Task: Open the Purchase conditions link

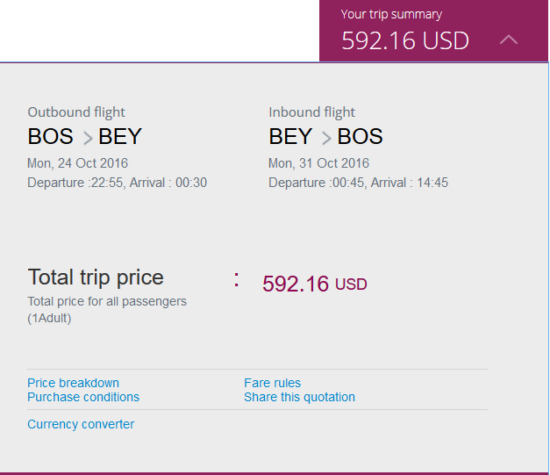Action: tap(83, 397)
